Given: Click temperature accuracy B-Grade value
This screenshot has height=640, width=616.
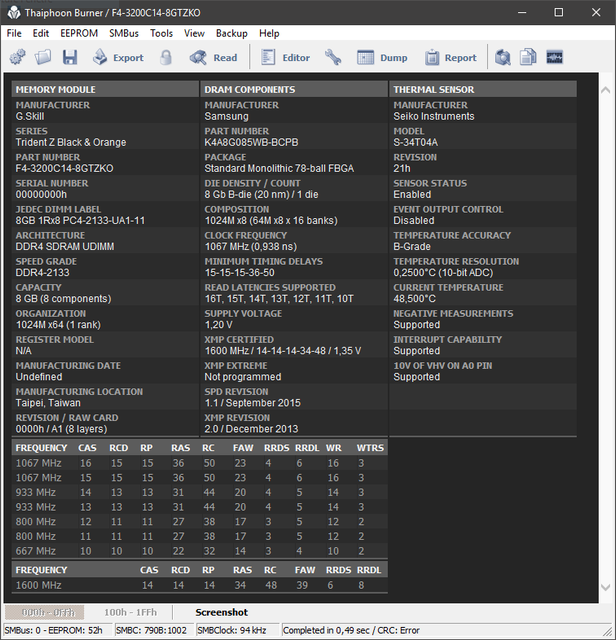Looking at the screenshot, I should pyautogui.click(x=412, y=247).
